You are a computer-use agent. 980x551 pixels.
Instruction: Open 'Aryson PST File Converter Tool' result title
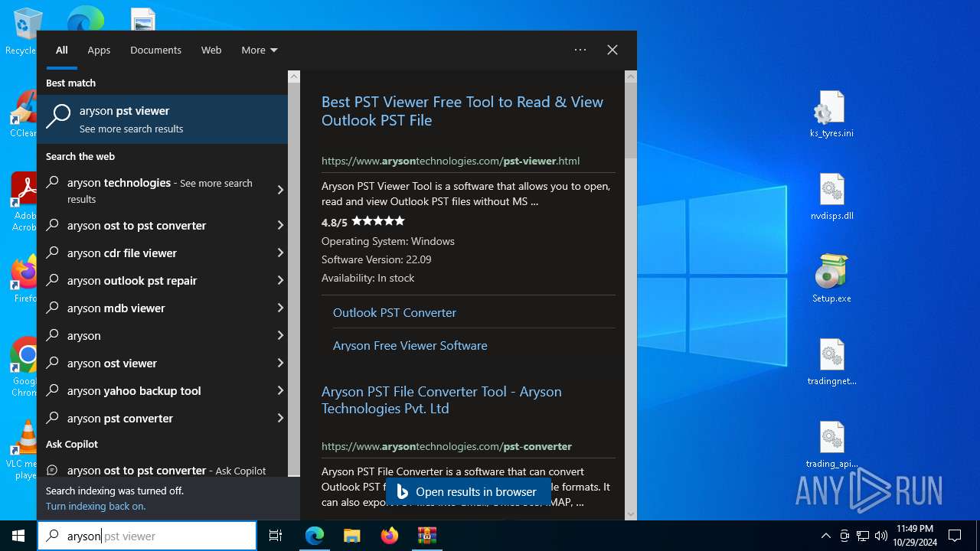coord(442,399)
